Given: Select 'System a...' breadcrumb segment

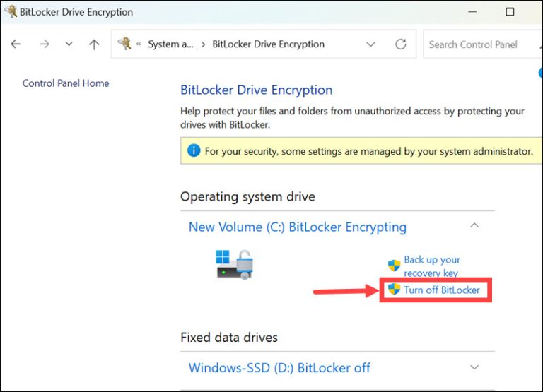Looking at the screenshot, I should [170, 44].
